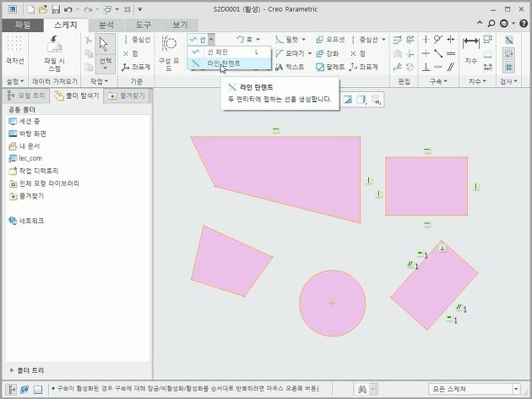The height and width of the screenshot is (399, 532).
Task: Click 구성 모드 construction mode
Action: pos(169,53)
